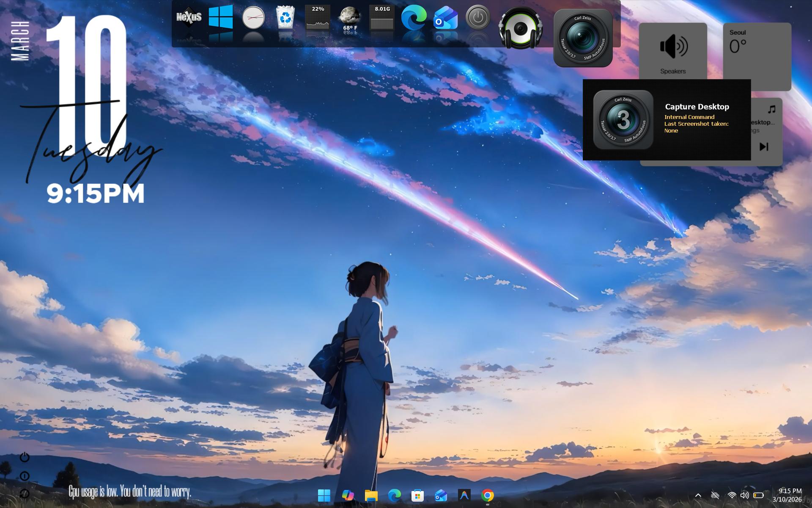Click the 9:15PM time on the desktop widget

pyautogui.click(x=96, y=193)
